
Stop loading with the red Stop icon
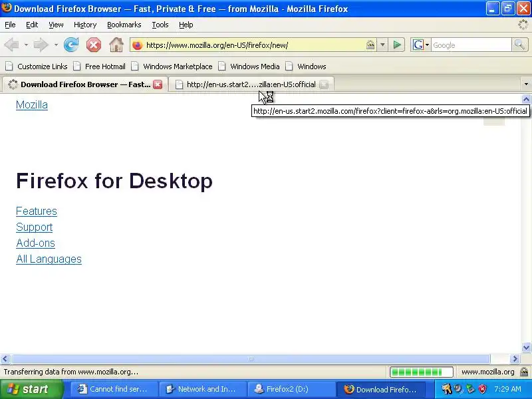[94, 45]
